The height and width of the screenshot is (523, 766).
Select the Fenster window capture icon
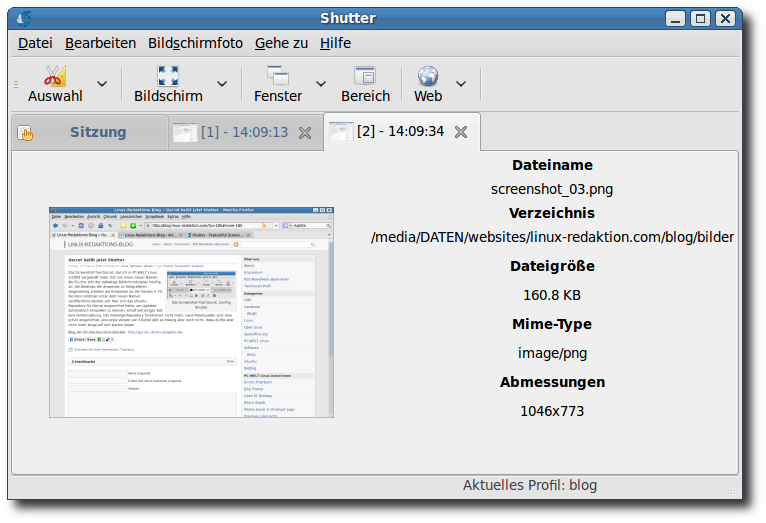tap(277, 76)
